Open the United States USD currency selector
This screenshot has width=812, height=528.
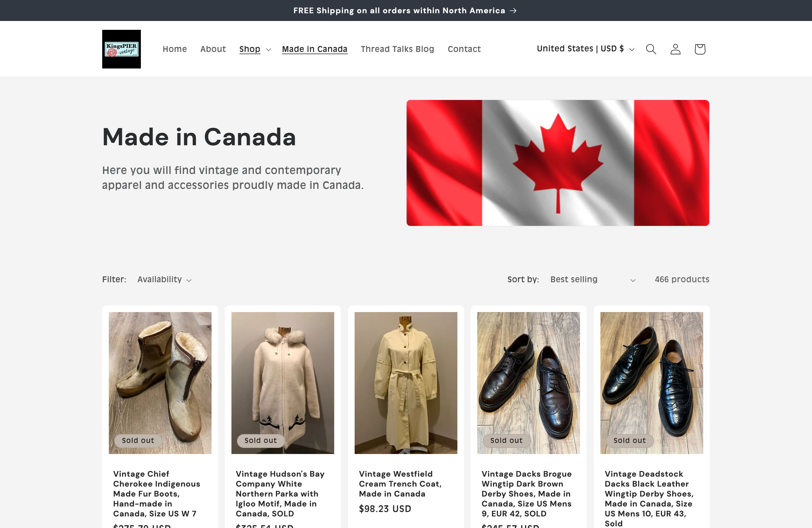coord(586,49)
